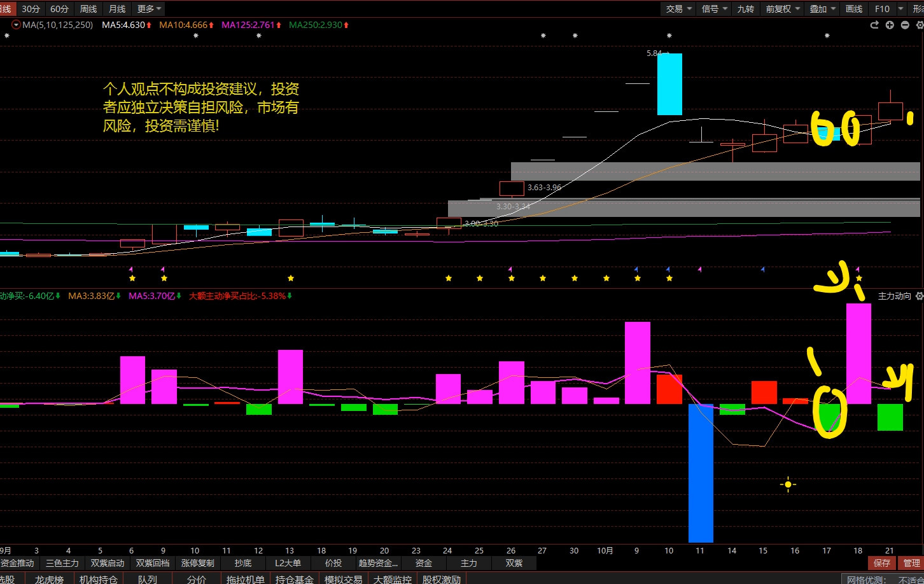Click the MA250:2.930 value label
The height and width of the screenshot is (584, 924).
tap(316, 25)
